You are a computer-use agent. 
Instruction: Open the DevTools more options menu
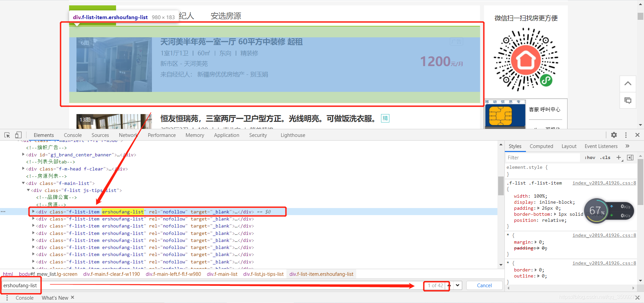[x=626, y=135]
